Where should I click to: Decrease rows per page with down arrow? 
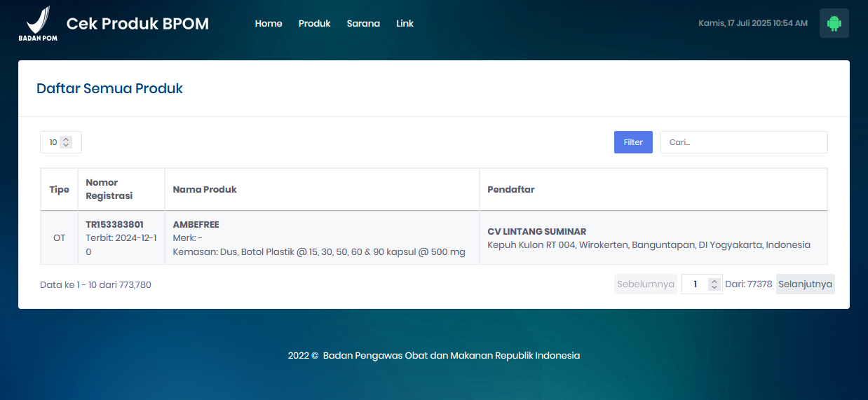[66, 145]
